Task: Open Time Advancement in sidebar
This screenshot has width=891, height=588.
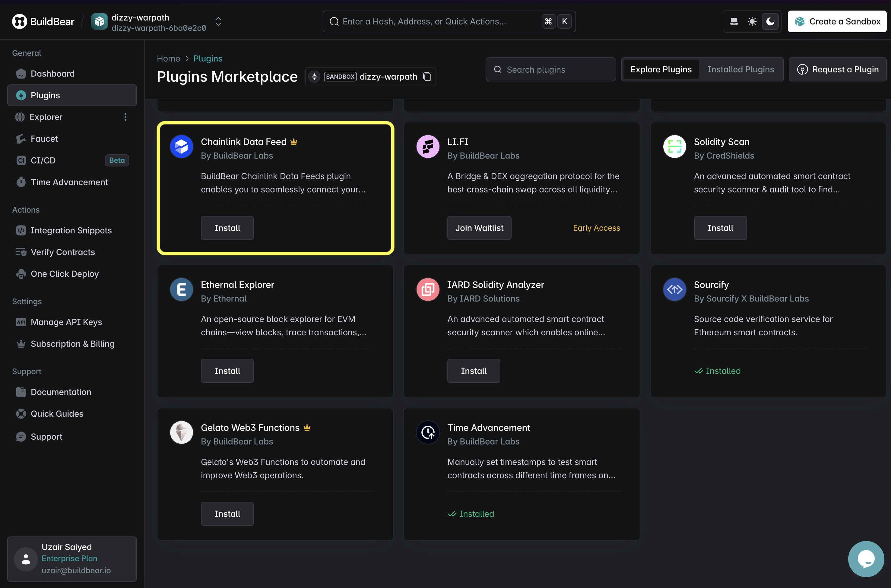Action: [72, 182]
